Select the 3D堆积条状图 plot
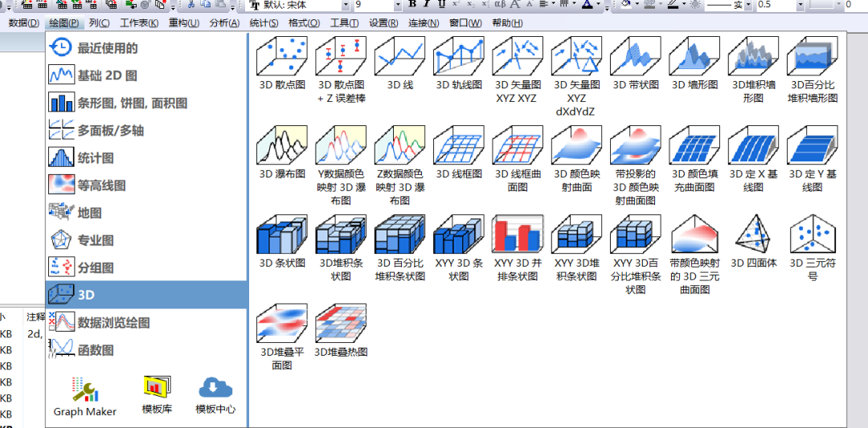 coord(342,248)
